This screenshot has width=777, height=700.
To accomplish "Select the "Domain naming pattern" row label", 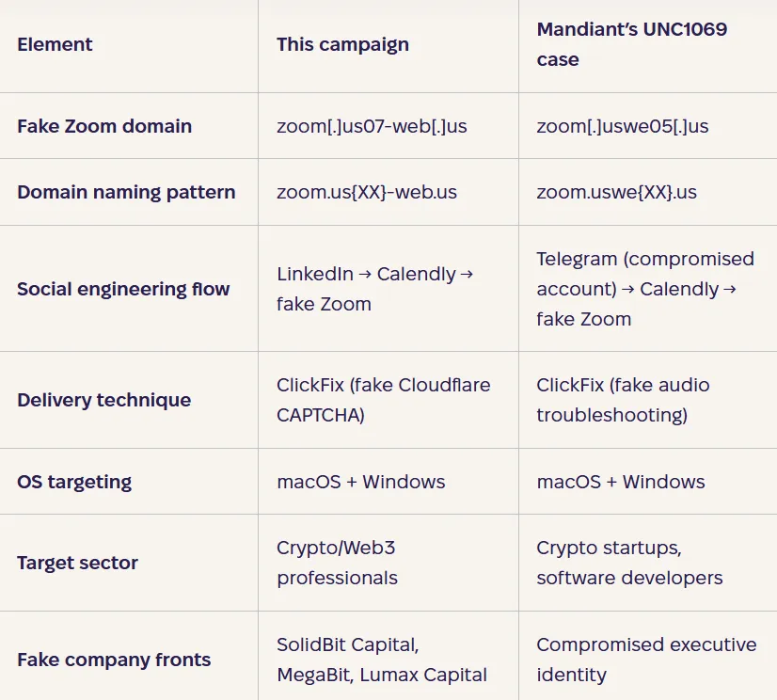I will (126, 192).
